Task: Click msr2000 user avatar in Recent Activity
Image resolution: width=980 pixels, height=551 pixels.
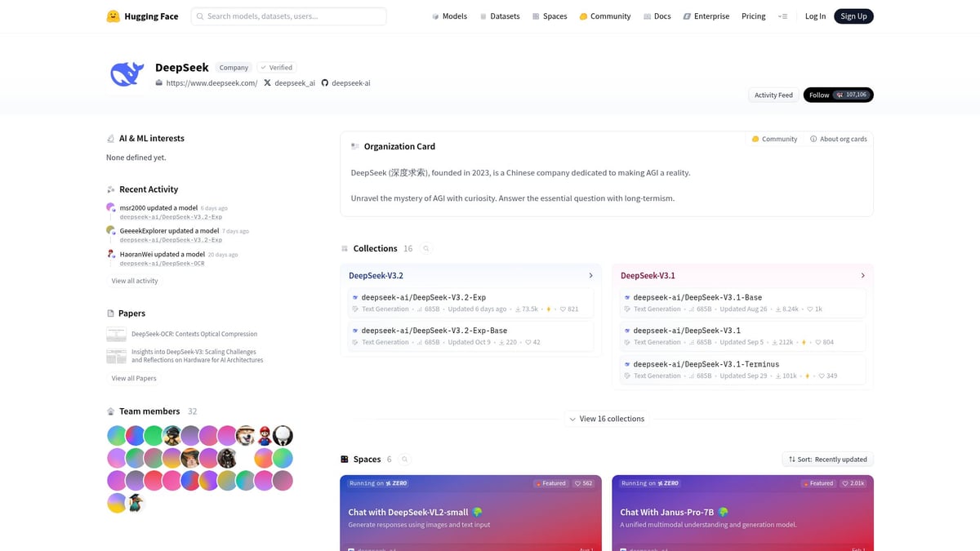Action: (x=111, y=207)
